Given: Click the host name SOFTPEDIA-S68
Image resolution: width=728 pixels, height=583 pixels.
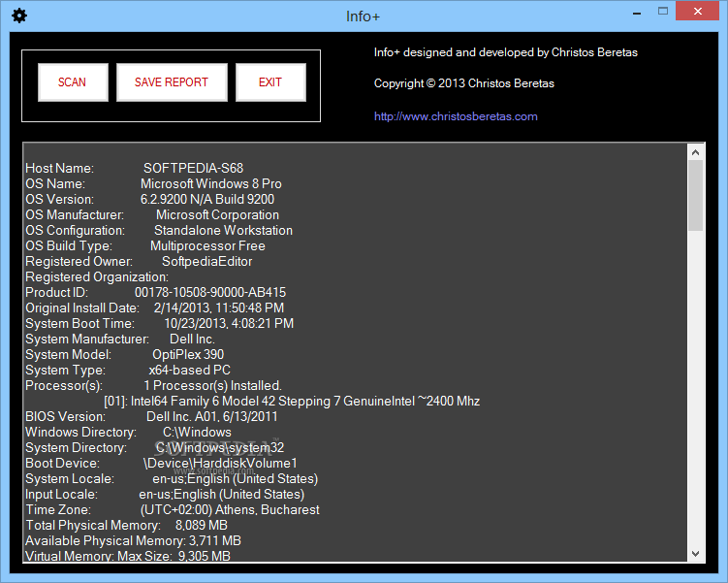Looking at the screenshot, I should click(x=193, y=168).
